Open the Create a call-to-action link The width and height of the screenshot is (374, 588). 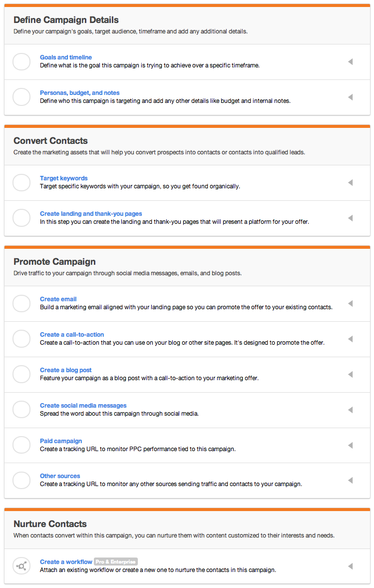[72, 335]
